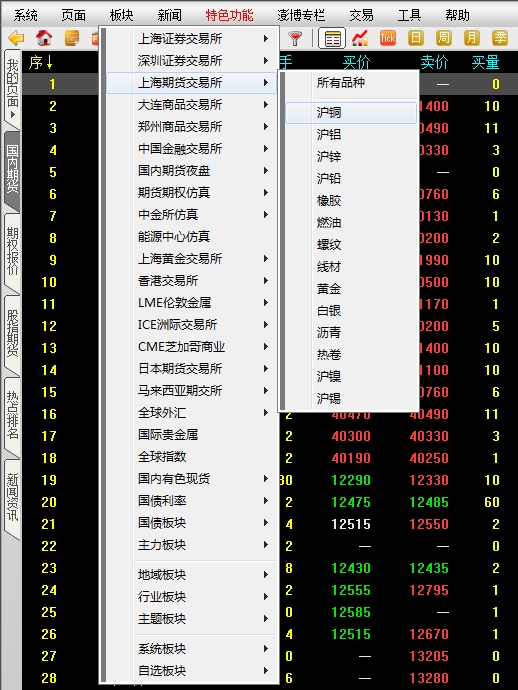Click the 卖价 column header
Screen dimensions: 518x690
coord(434,62)
